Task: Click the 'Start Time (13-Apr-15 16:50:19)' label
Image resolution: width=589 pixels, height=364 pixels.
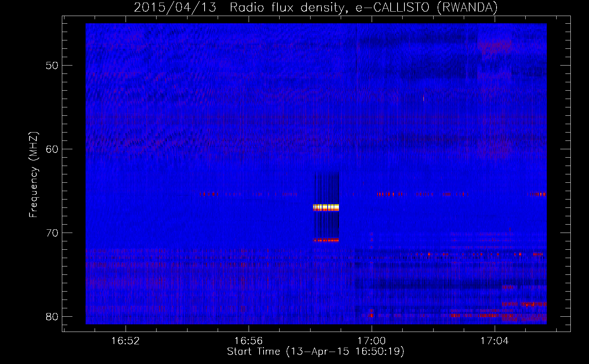Action: (x=316, y=352)
